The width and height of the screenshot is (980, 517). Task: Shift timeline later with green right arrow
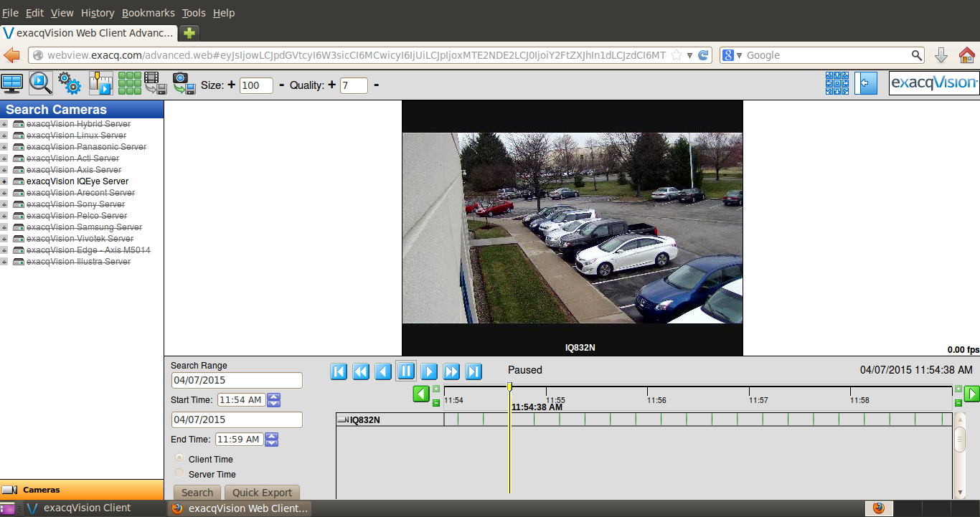[972, 394]
